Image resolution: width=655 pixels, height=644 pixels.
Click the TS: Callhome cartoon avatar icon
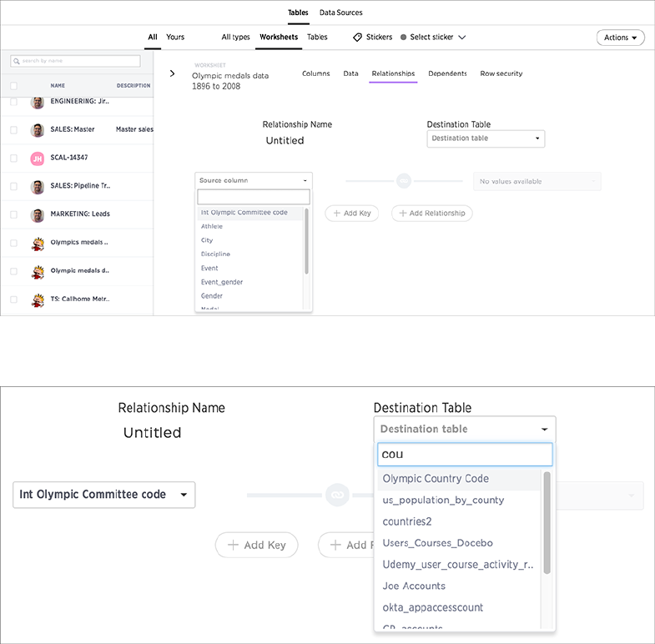(x=38, y=299)
